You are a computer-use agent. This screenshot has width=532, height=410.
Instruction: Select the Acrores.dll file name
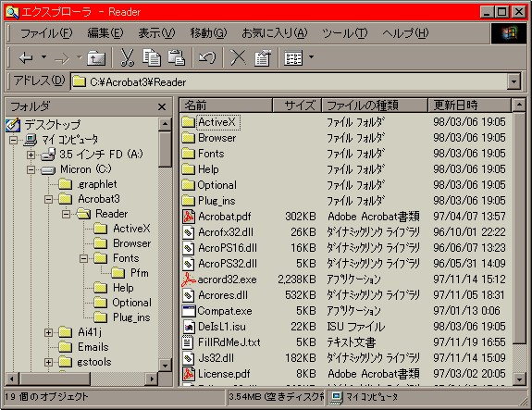pos(223,295)
